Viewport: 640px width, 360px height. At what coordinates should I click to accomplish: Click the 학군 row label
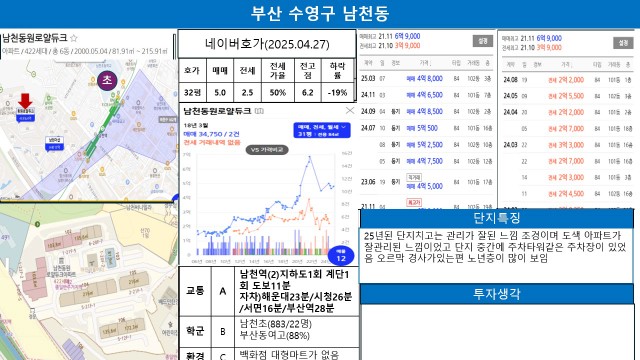pyautogui.click(x=195, y=331)
